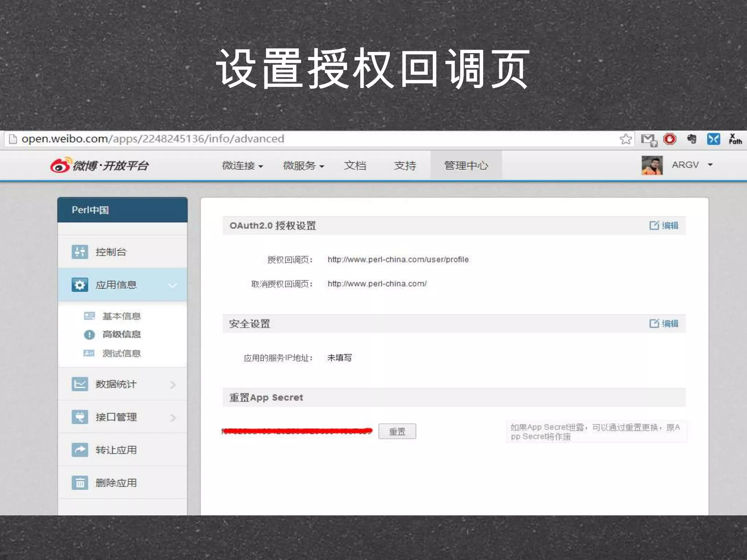Go to 管理中心 tab
The width and height of the screenshot is (747, 560).
click(x=466, y=166)
